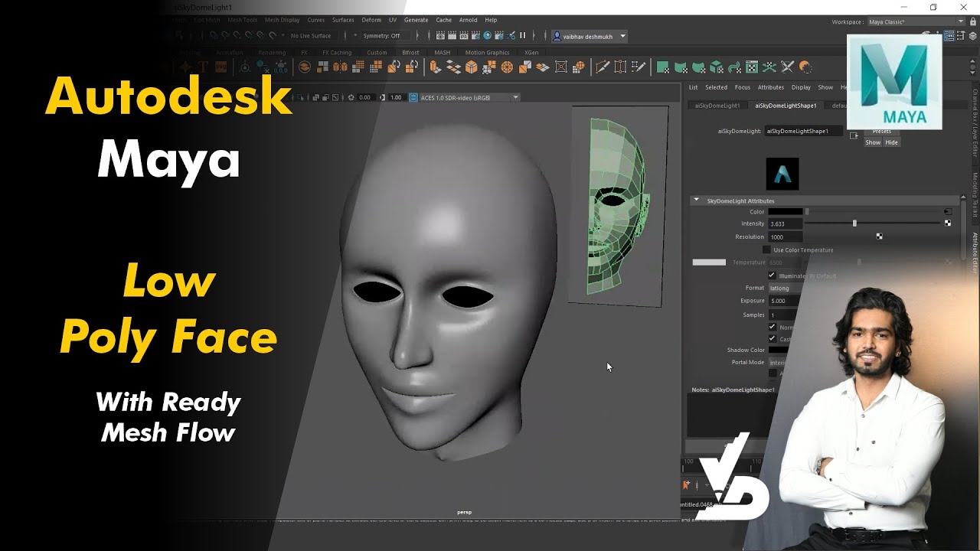Click the Arnold logo node thumbnail
The image size is (980, 551).
coord(782,174)
